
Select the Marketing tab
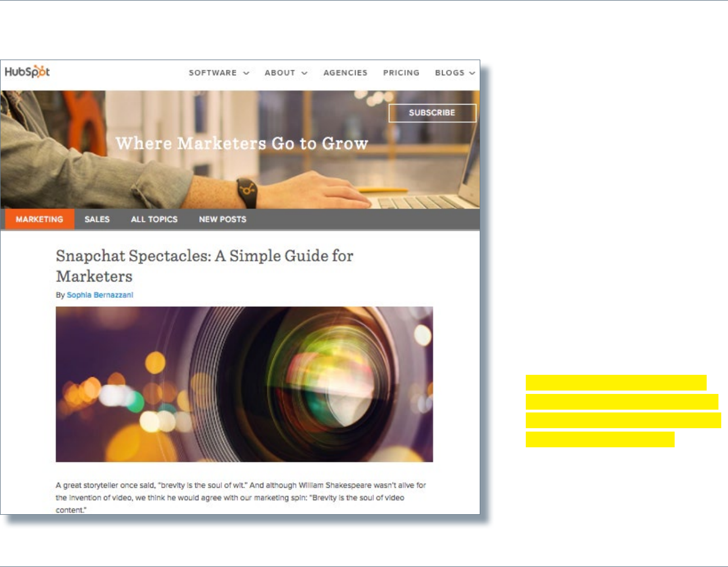coord(39,219)
